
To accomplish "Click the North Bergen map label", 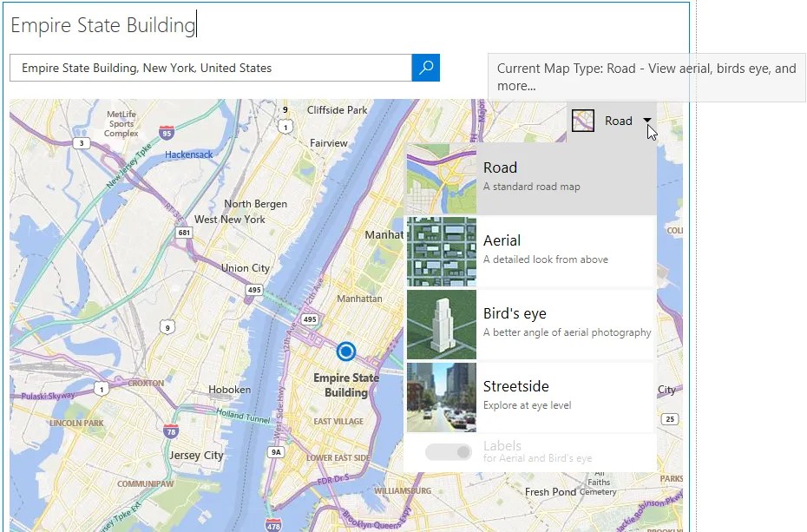I will pyautogui.click(x=255, y=204).
